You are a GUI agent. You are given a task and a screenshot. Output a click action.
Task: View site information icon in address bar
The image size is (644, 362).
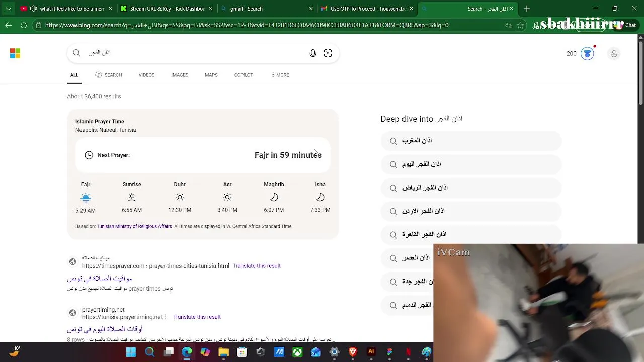point(38,25)
